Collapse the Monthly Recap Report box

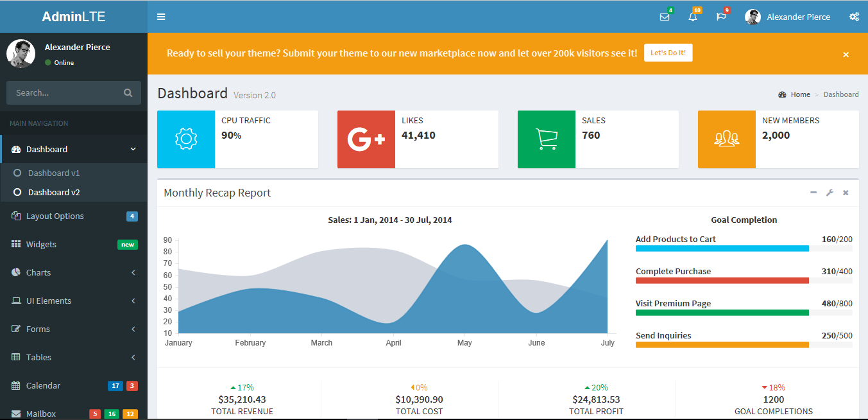tap(813, 193)
